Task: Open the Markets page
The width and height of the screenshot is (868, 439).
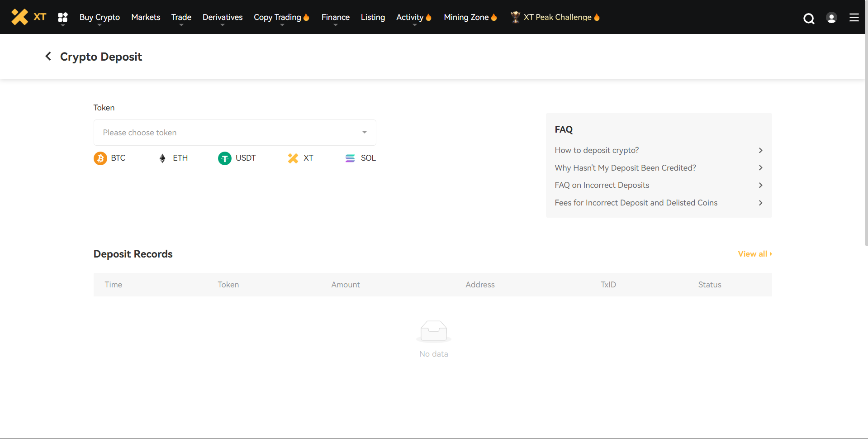Action: coord(146,17)
